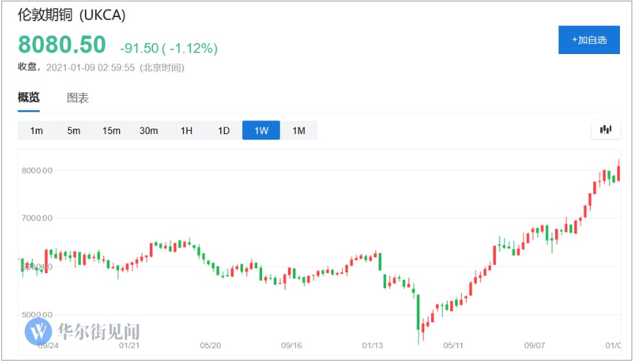Screen dimensions: 635x364
Task: Select the 5m interval option
Action: pos(74,131)
